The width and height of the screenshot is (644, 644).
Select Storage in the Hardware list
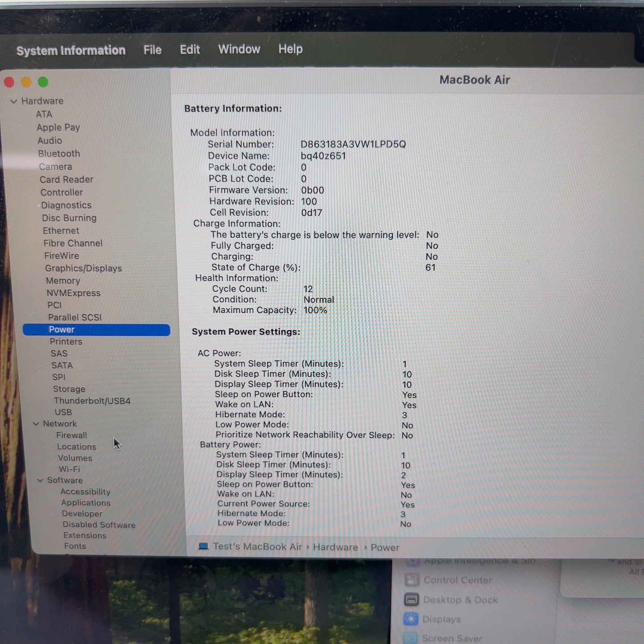pos(69,389)
